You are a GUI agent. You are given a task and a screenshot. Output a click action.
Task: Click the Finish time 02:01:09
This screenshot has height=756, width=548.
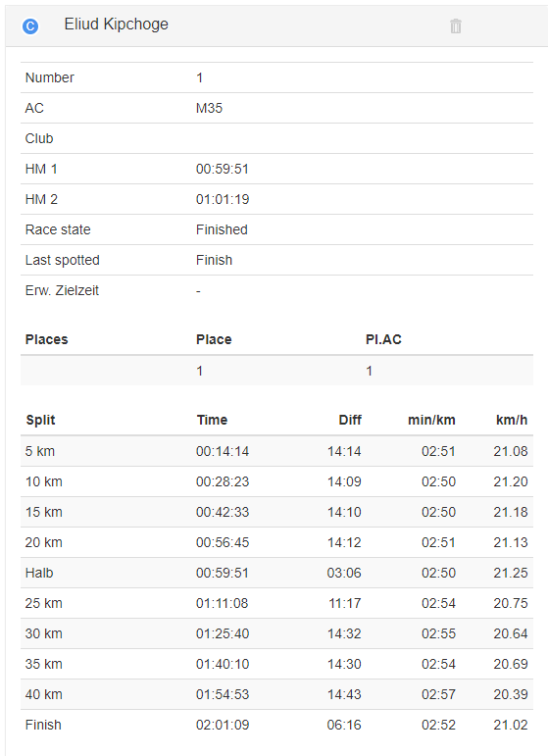223,725
